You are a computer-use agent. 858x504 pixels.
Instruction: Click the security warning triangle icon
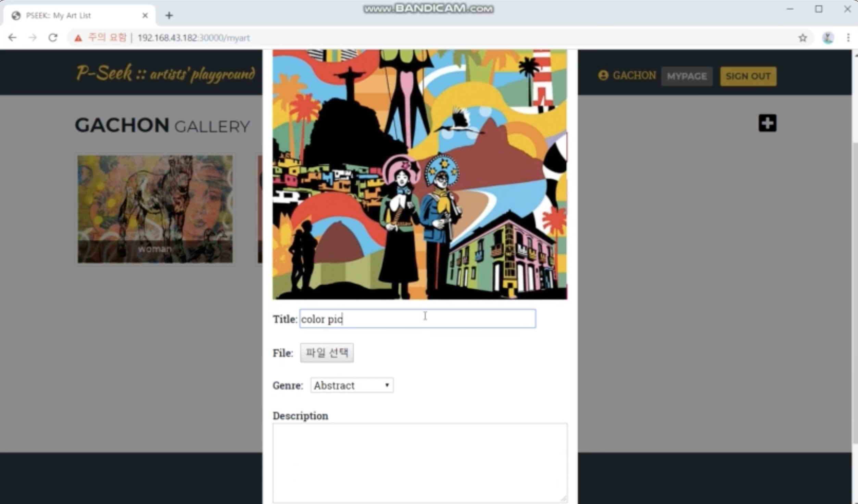coord(78,38)
